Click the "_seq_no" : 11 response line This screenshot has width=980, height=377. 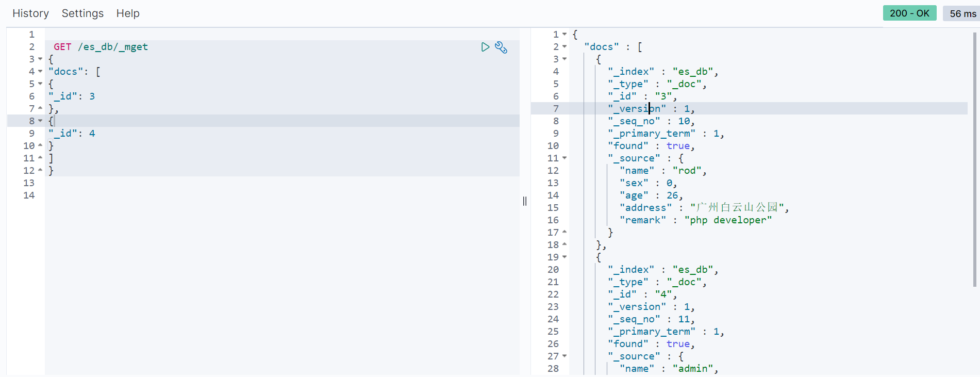(652, 319)
